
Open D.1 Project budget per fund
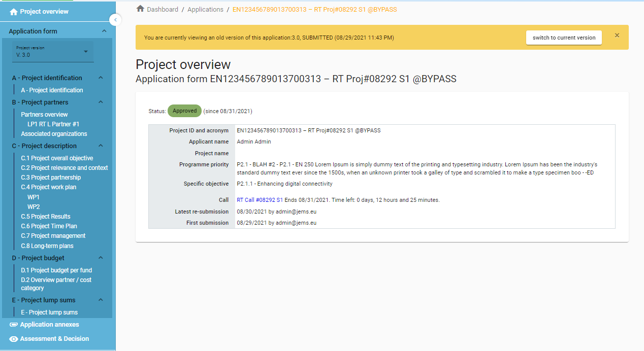(56, 270)
